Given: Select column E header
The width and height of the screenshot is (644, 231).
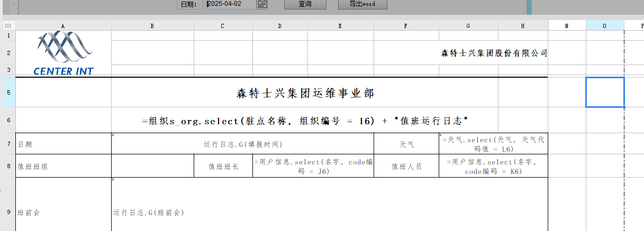Looking at the screenshot, I should click(x=340, y=25).
